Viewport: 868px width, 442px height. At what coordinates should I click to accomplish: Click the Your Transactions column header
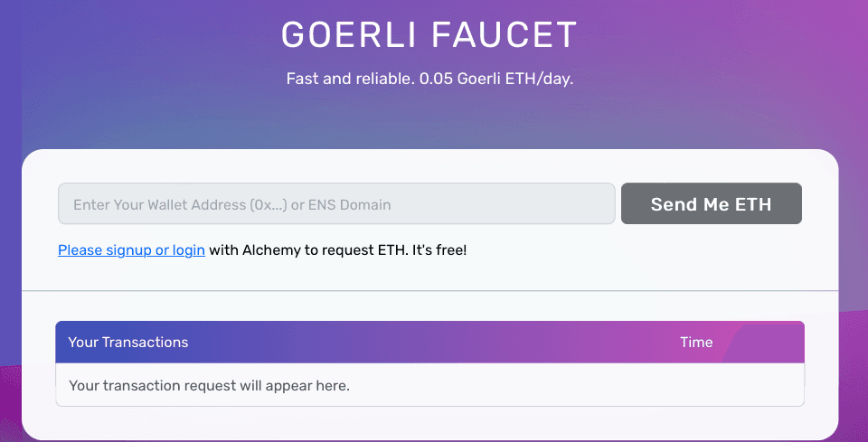[x=128, y=343]
